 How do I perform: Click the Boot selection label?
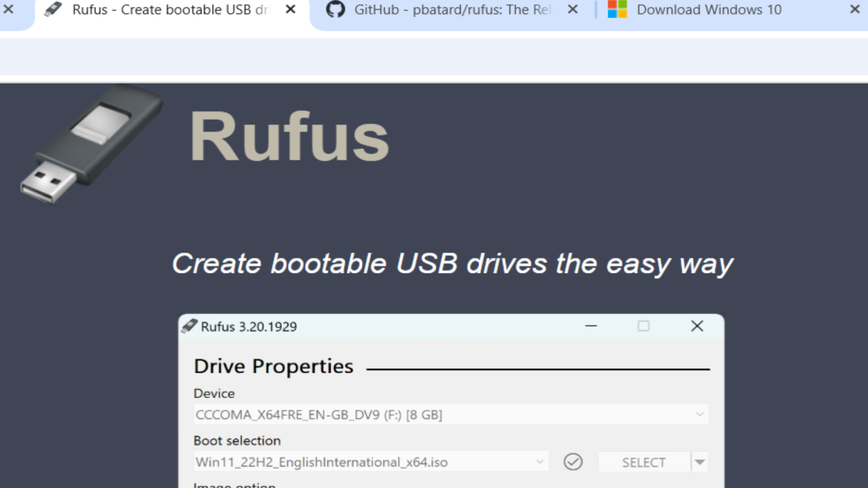pyautogui.click(x=237, y=441)
